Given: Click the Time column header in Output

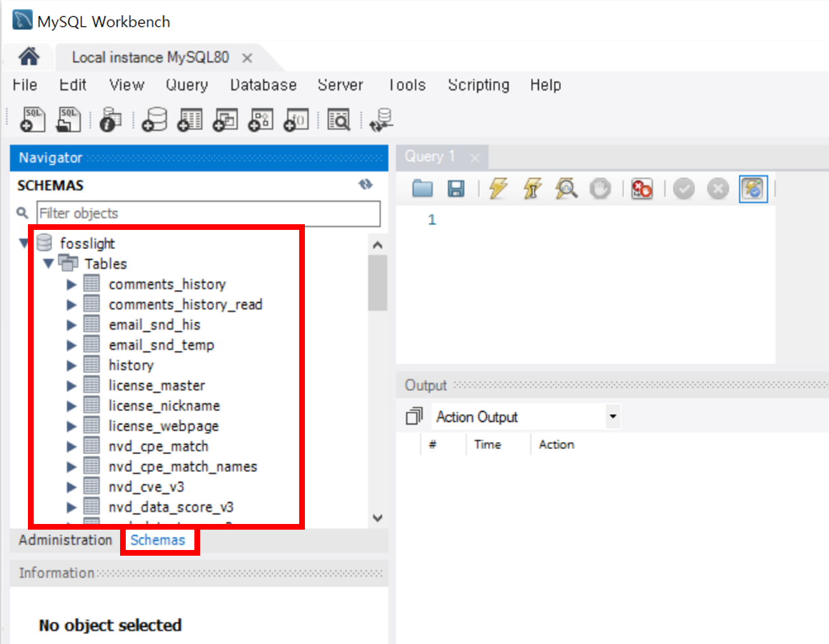Looking at the screenshot, I should coord(487,445).
